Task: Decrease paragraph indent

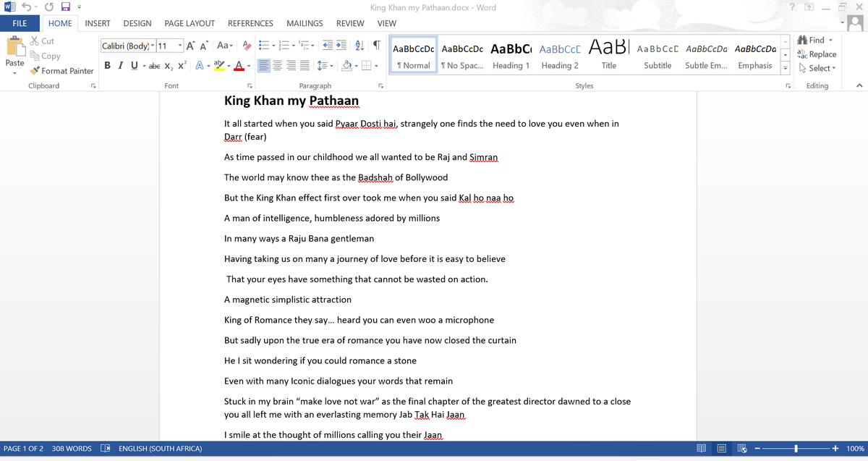Action: [x=328, y=46]
